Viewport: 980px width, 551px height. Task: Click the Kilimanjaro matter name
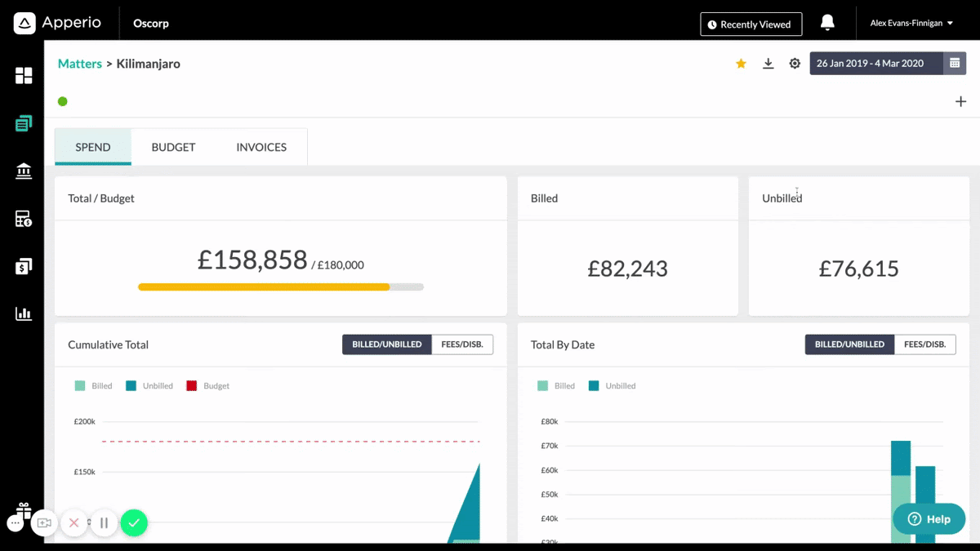(149, 64)
